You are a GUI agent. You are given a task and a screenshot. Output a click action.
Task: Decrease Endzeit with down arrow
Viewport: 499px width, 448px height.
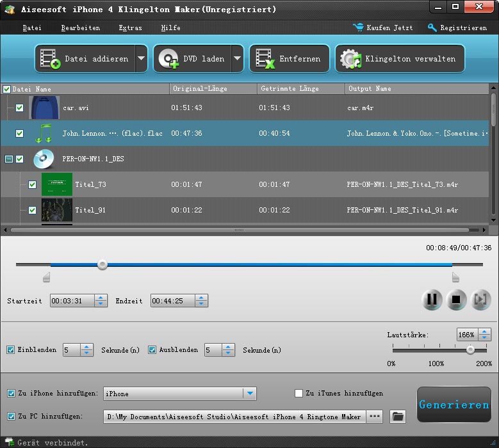201,303
